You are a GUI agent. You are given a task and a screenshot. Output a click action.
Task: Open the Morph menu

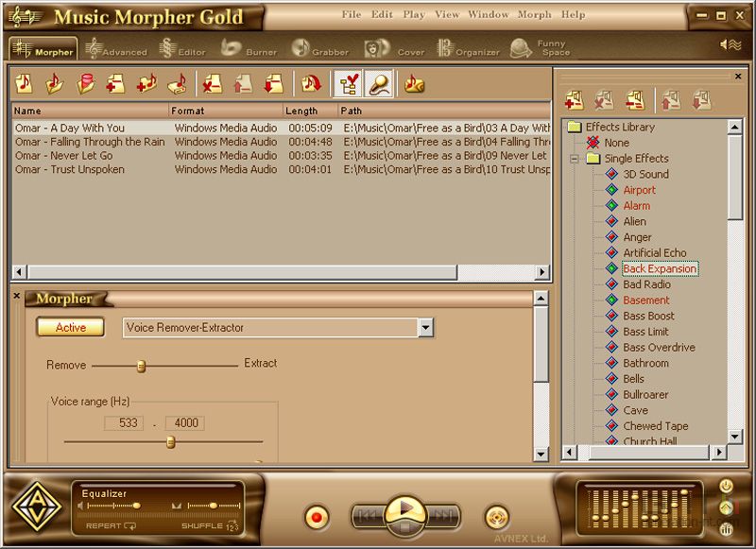(534, 14)
